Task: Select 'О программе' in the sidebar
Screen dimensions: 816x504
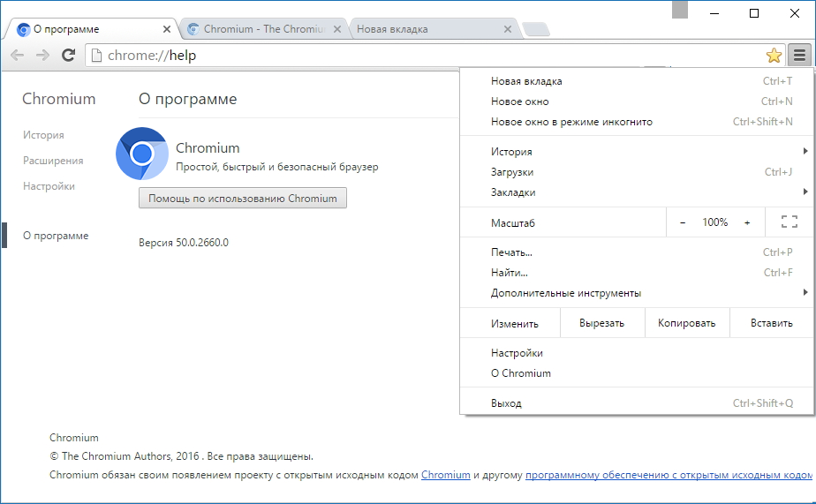Action: tap(56, 236)
